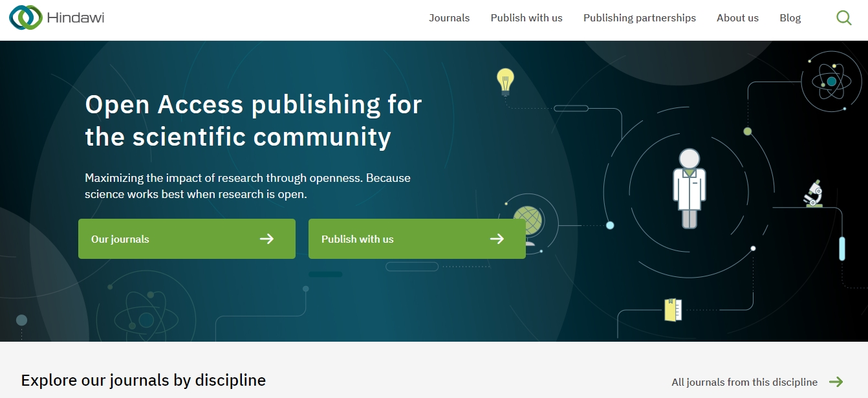The width and height of the screenshot is (868, 398).
Task: Click the Explore our journals by discipline heading
Action: [143, 380]
